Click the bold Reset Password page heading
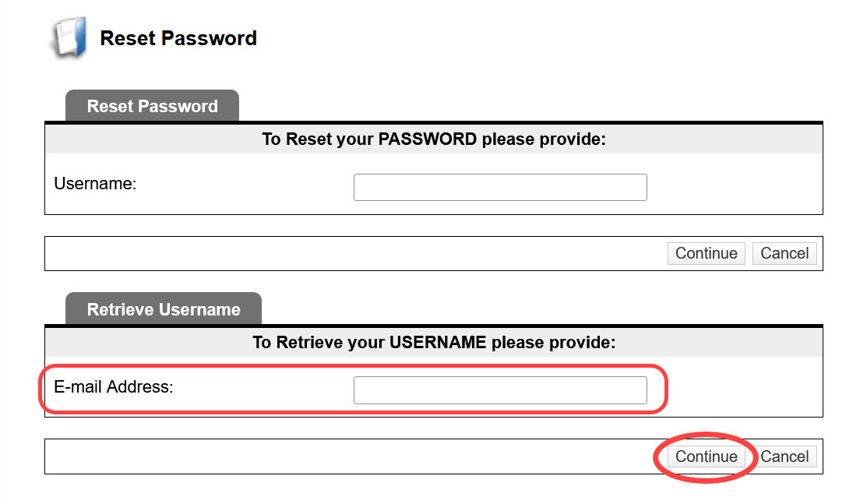 coord(178,38)
